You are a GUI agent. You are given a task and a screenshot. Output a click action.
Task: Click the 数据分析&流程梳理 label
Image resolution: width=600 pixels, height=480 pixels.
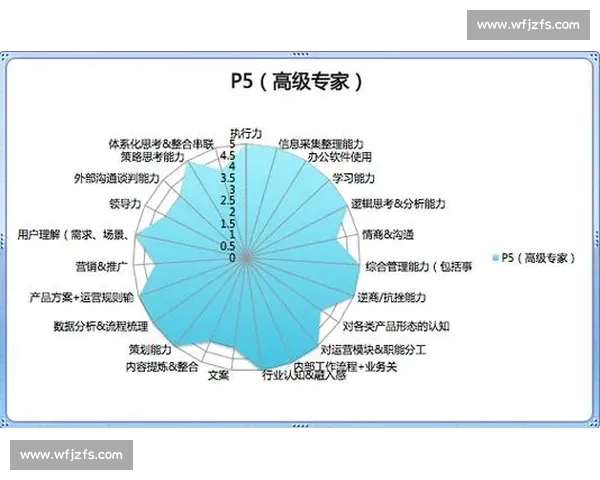pyautogui.click(x=101, y=326)
